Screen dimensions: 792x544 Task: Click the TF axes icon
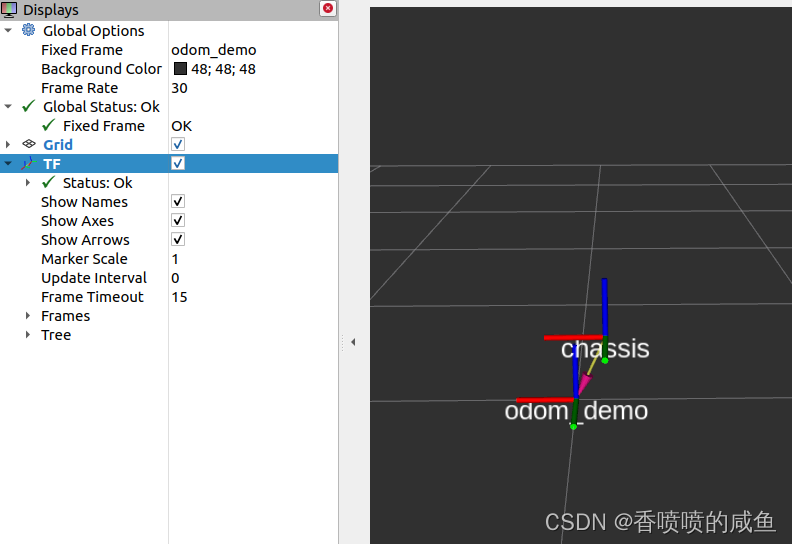pyautogui.click(x=28, y=163)
